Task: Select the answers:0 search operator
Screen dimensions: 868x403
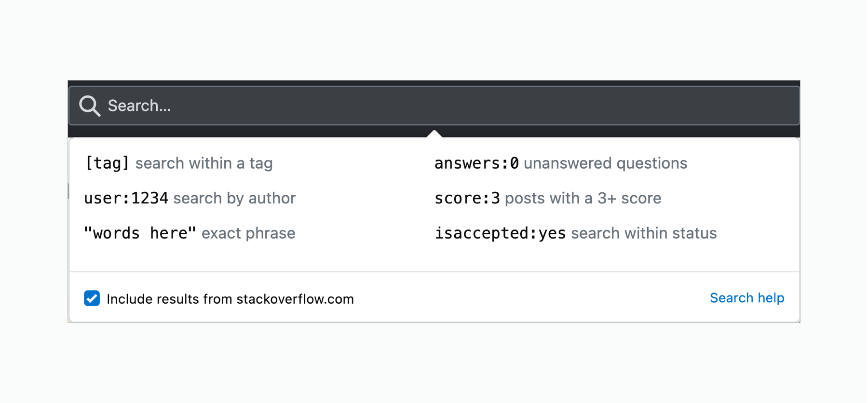Action: coord(476,163)
